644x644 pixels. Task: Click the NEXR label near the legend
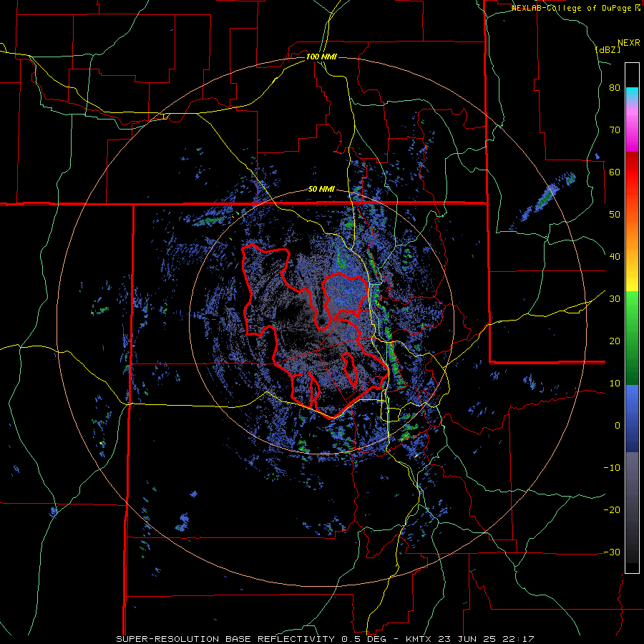point(629,43)
